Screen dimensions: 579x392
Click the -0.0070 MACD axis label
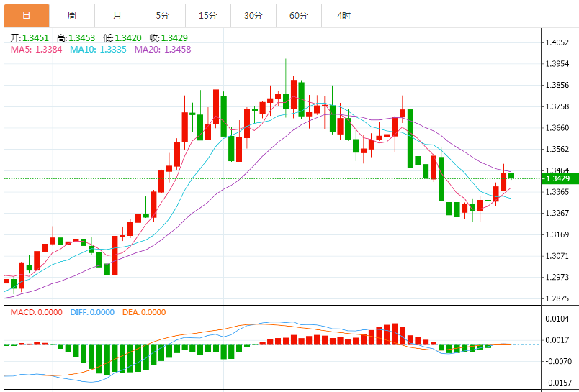pyautogui.click(x=557, y=361)
